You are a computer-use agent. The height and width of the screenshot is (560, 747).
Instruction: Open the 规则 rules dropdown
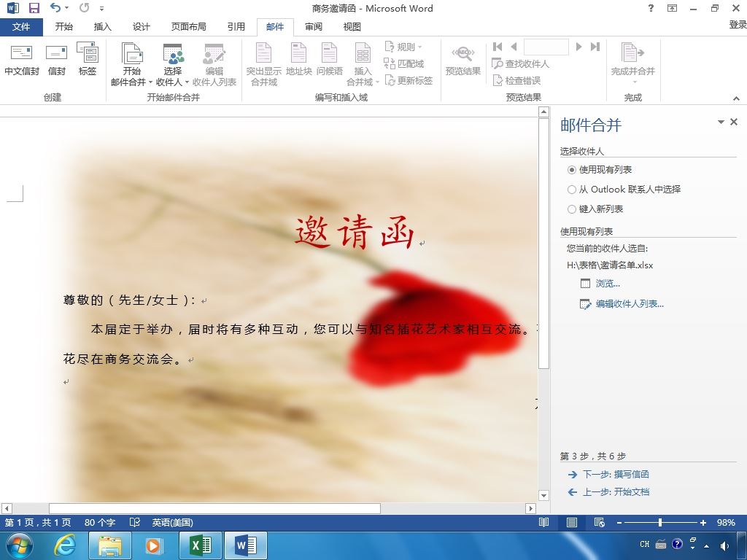click(403, 47)
